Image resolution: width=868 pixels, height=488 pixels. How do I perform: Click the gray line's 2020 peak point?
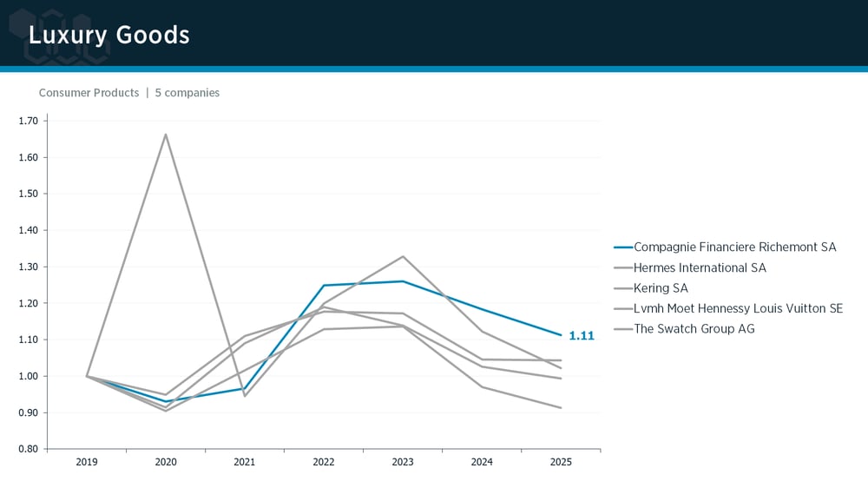click(x=166, y=134)
